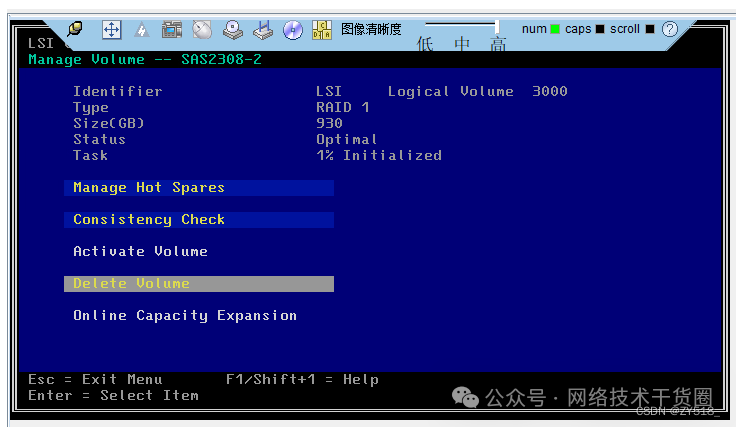
Task: Click 'Esc = Exit Menu' hint
Action: click(95, 379)
